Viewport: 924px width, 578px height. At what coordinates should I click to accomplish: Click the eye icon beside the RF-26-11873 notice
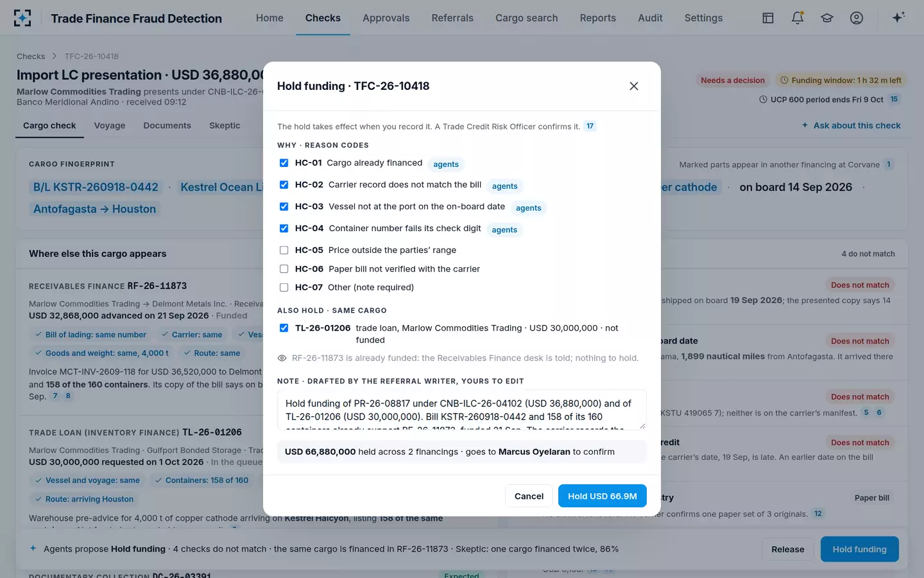tap(282, 358)
